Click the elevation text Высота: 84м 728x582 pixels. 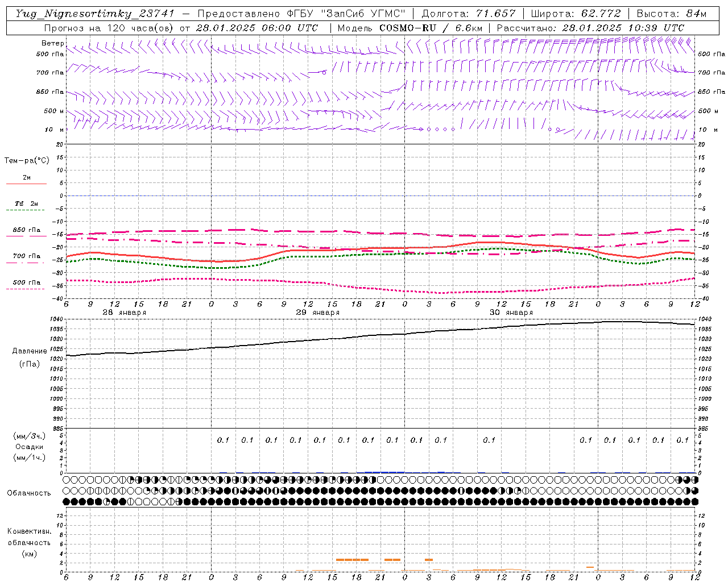(x=671, y=14)
